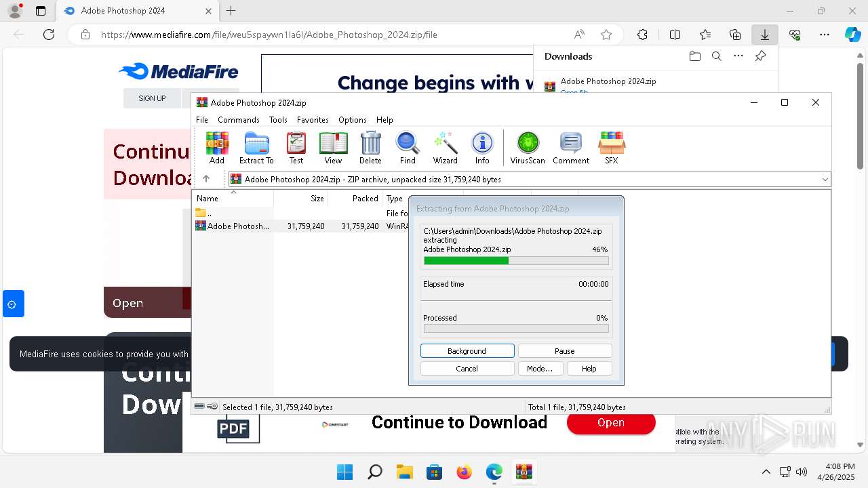Image resolution: width=868 pixels, height=488 pixels.
Task: Open Downloads panel more options
Action: 738,56
